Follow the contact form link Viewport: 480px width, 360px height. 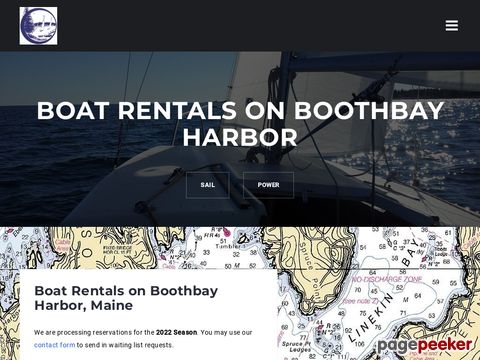55,345
